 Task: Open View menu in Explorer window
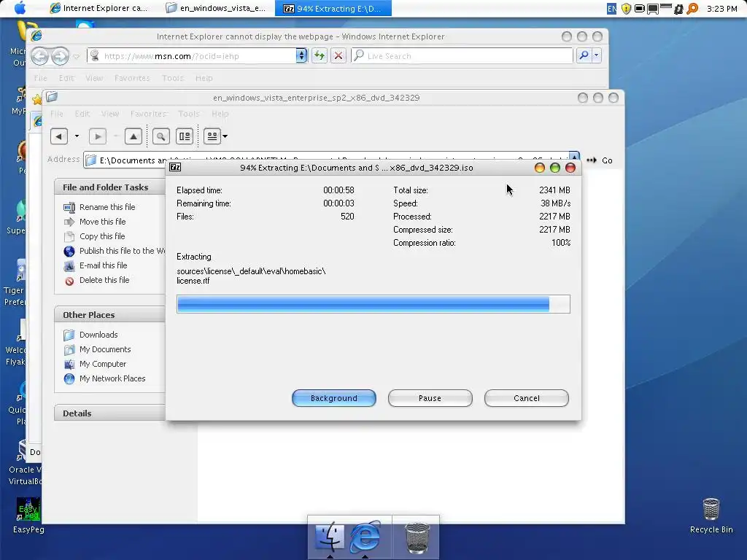tap(110, 114)
